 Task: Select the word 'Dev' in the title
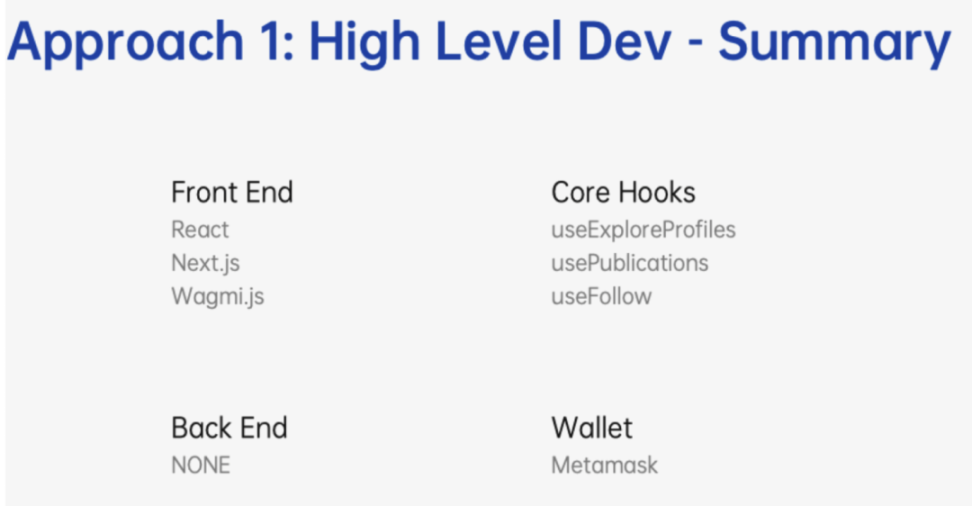pyautogui.click(x=625, y=41)
